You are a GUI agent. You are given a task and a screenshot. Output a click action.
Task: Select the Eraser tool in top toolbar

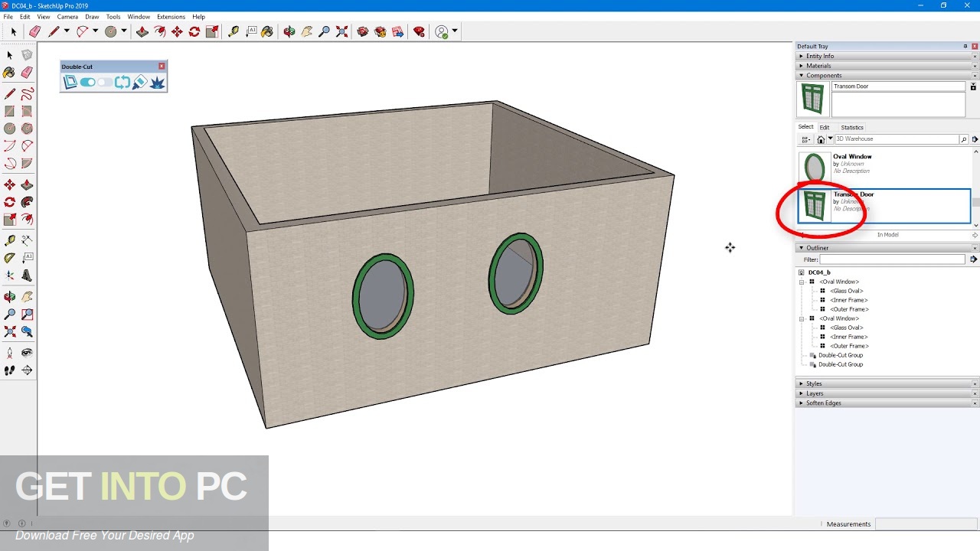coord(34,31)
